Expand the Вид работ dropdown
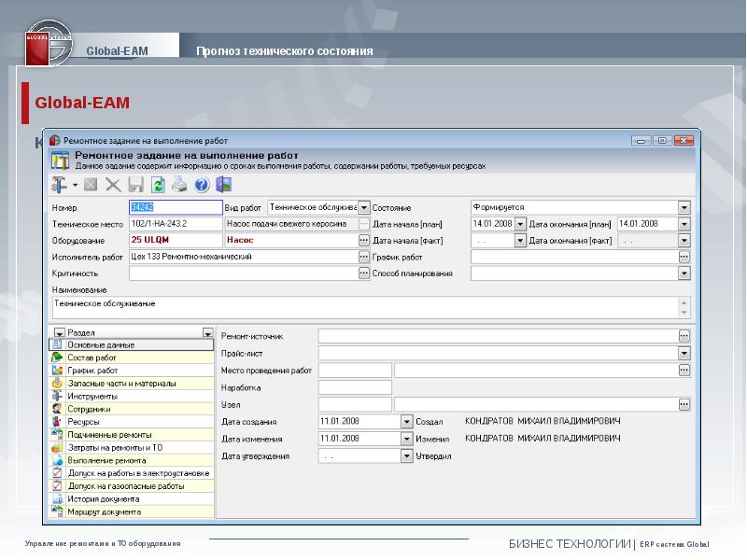Viewport: 747px width, 560px height. [364, 208]
